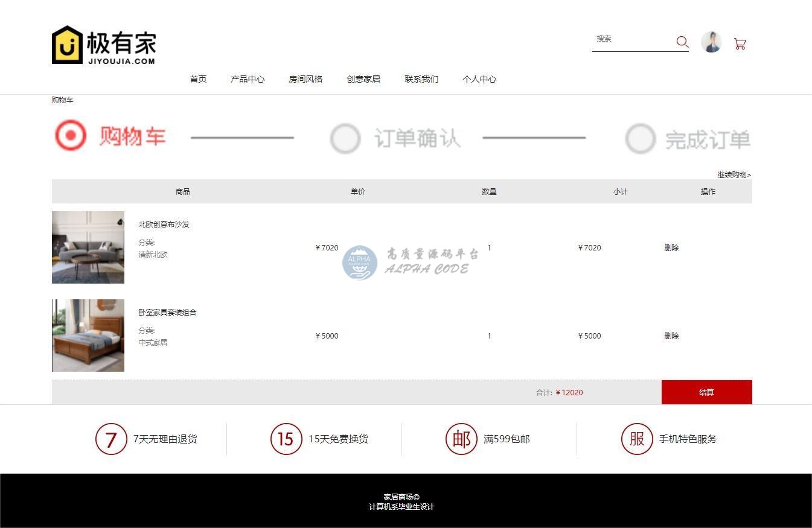Open 房间风格 navigation item
The width and height of the screenshot is (812, 528).
pos(305,79)
